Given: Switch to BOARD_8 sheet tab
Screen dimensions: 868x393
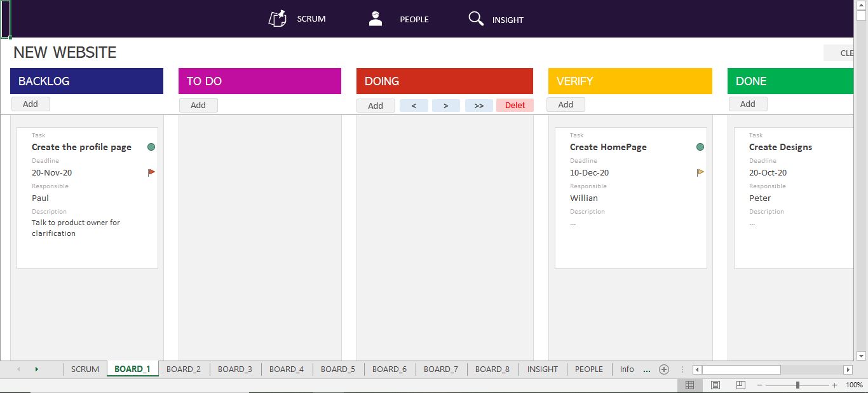Looking at the screenshot, I should pos(492,369).
